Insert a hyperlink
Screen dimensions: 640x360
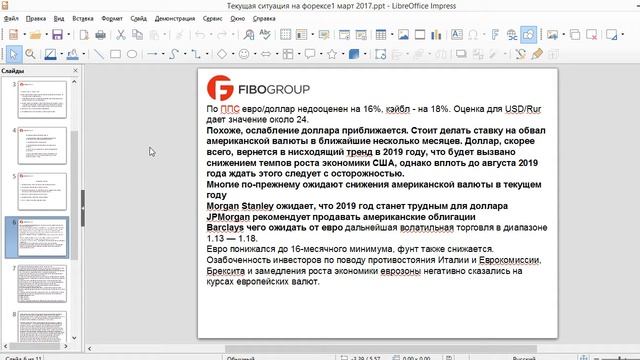(x=511, y=35)
